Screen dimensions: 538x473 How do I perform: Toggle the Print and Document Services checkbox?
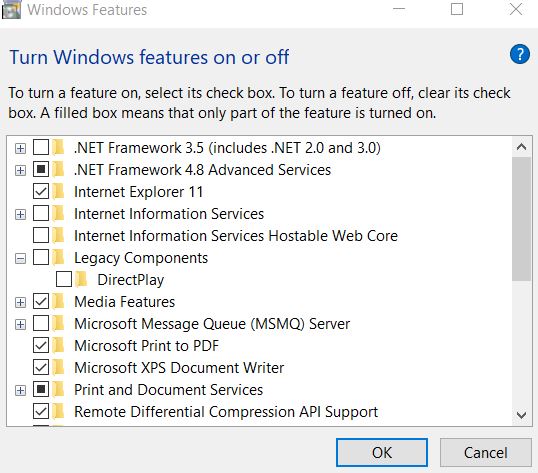point(41,389)
